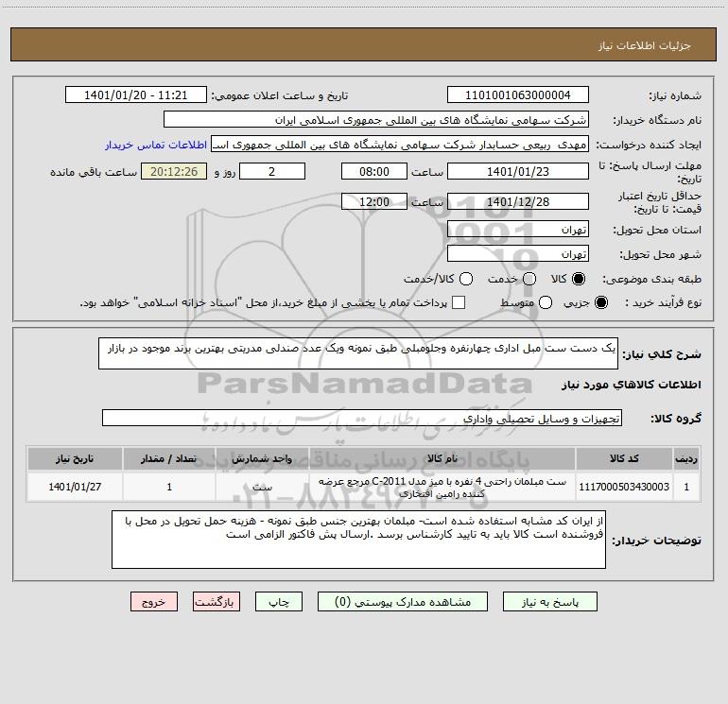The width and height of the screenshot is (728, 704).
Task: Click the remaining time field 20:12:26
Action: coord(174,171)
